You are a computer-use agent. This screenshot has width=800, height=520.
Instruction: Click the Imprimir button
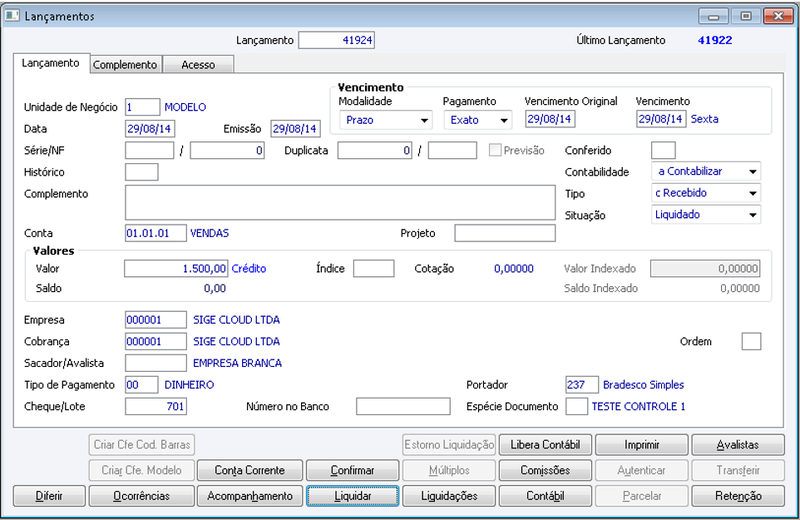point(641,445)
